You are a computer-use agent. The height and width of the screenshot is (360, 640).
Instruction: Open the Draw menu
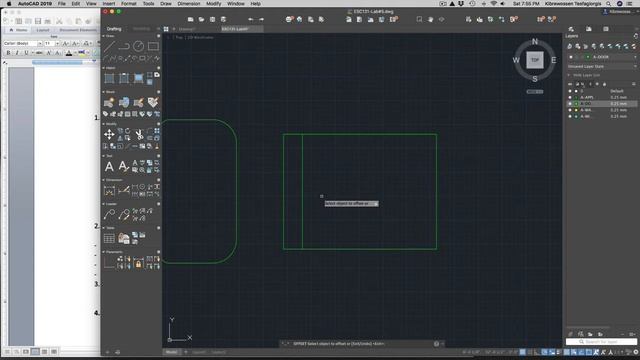(x=166, y=3)
